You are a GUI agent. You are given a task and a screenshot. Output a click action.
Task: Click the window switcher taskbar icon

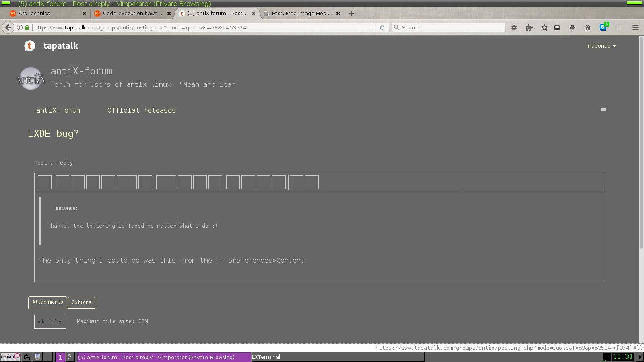click(x=26, y=357)
